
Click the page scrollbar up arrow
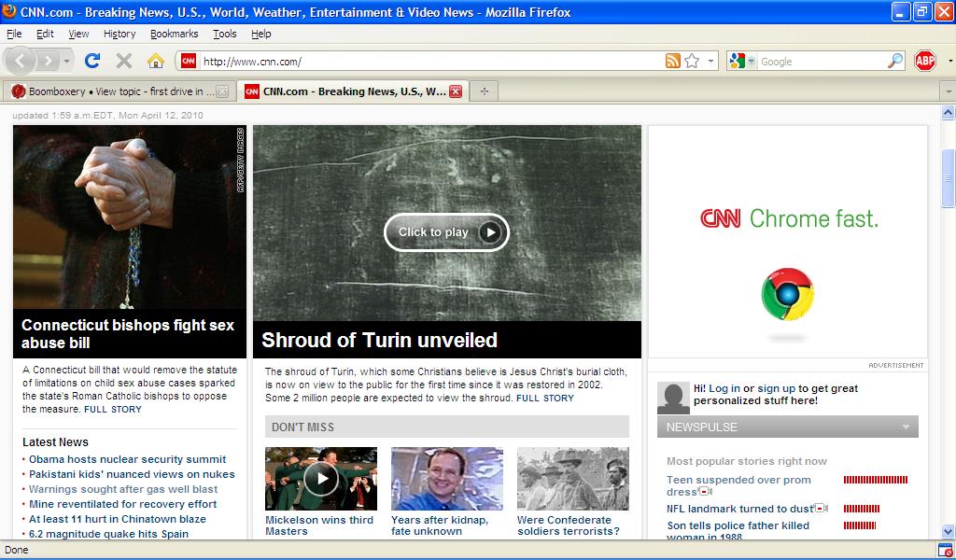(948, 112)
